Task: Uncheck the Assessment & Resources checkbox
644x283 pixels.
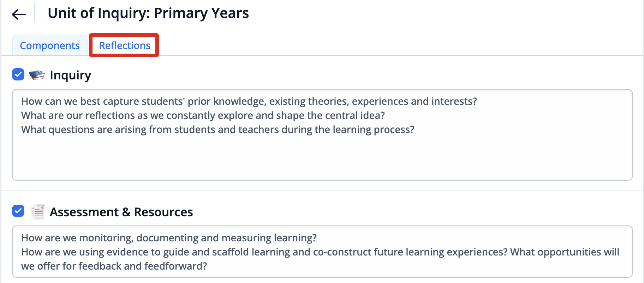Action: tap(18, 211)
